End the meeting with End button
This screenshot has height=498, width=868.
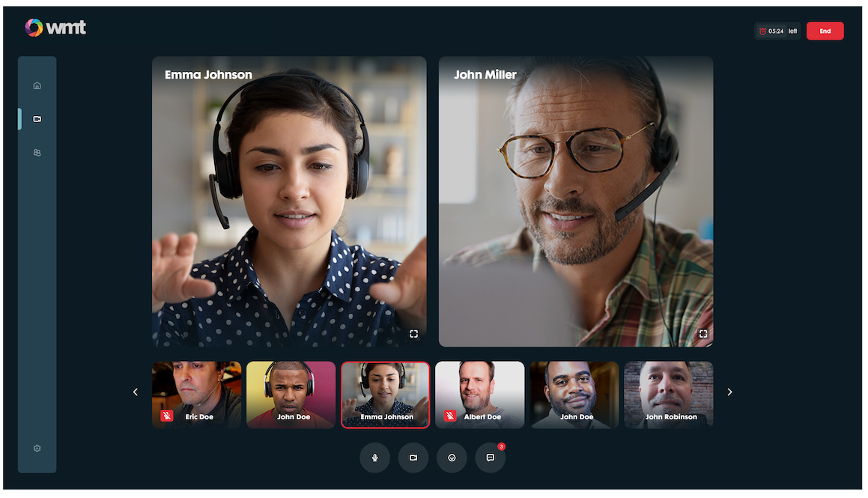(x=825, y=31)
